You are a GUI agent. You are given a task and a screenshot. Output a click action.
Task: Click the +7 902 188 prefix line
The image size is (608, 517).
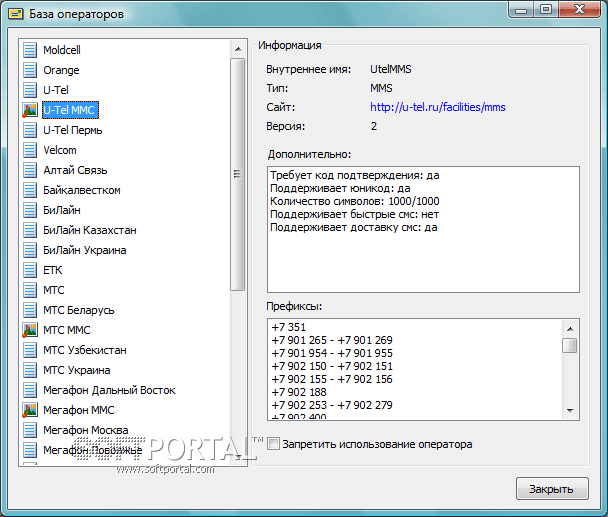[299, 392]
